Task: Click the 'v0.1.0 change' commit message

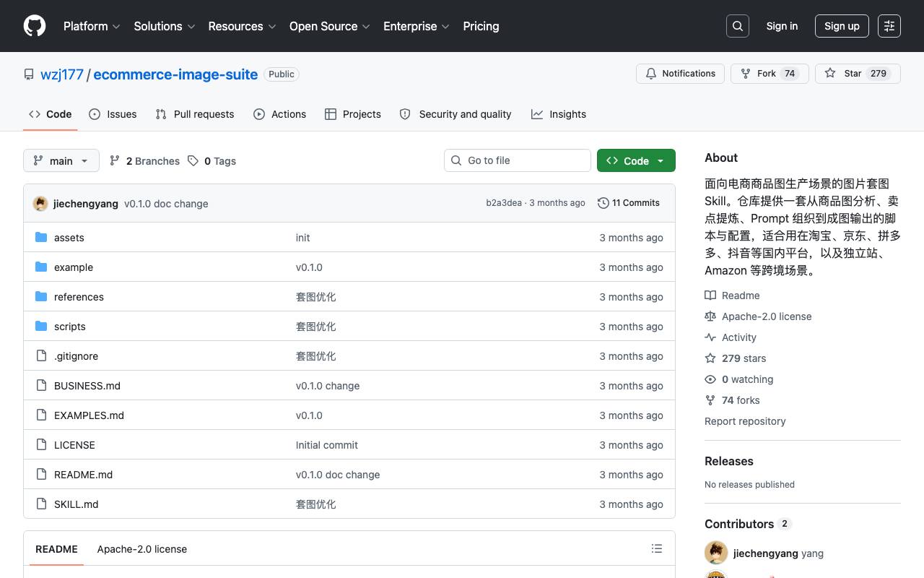Action: pos(328,386)
